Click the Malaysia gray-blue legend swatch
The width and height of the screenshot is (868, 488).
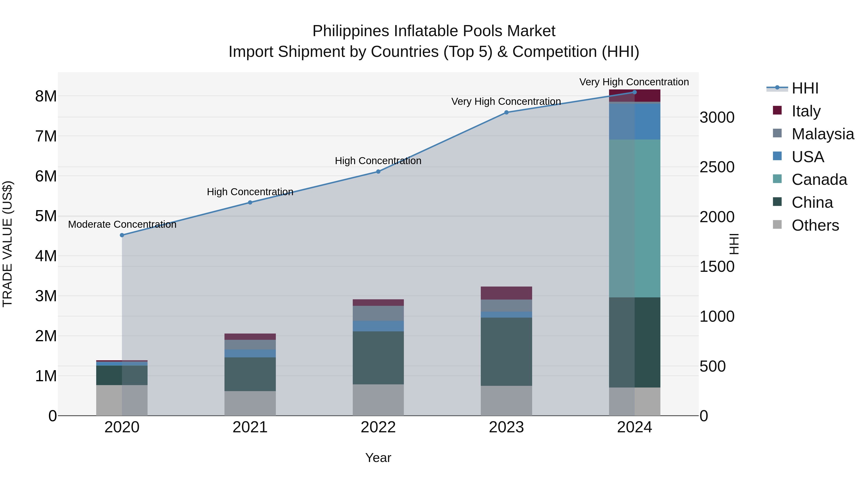click(777, 133)
